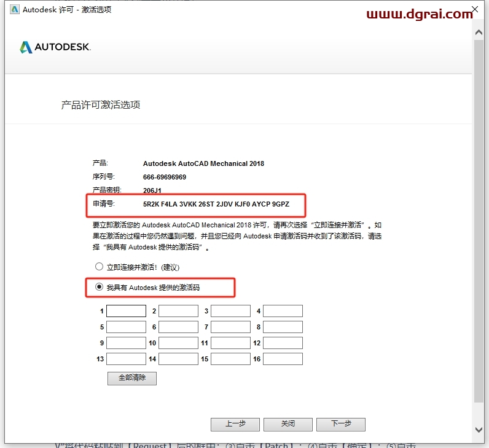The width and height of the screenshot is (489, 448).
Task: Click activation code field 12
Action: [283, 343]
